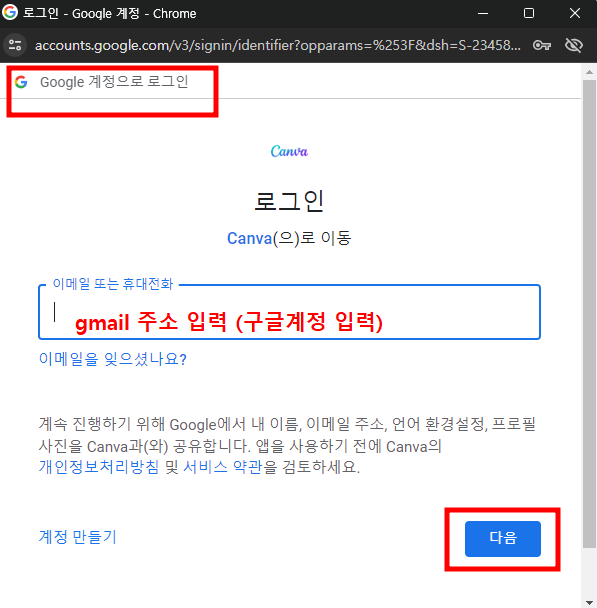Maximize the Chrome sign-in window
The image size is (597, 608).
point(529,13)
